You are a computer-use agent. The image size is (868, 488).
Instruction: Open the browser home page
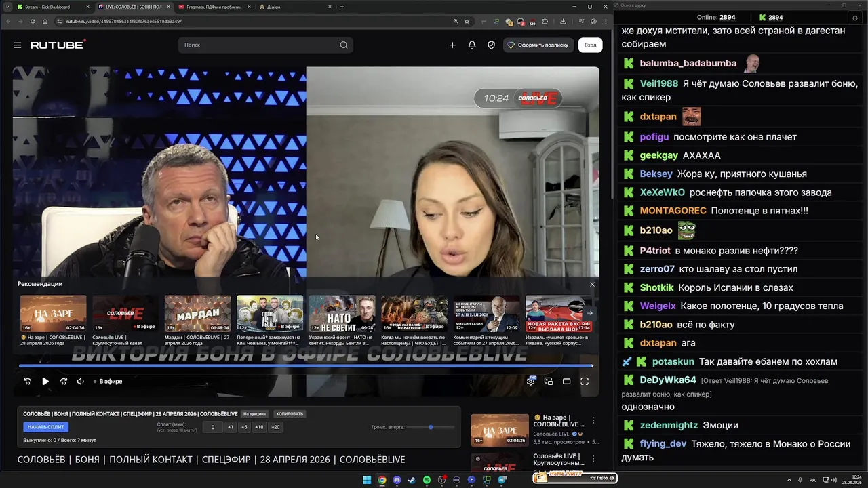pos(45,21)
